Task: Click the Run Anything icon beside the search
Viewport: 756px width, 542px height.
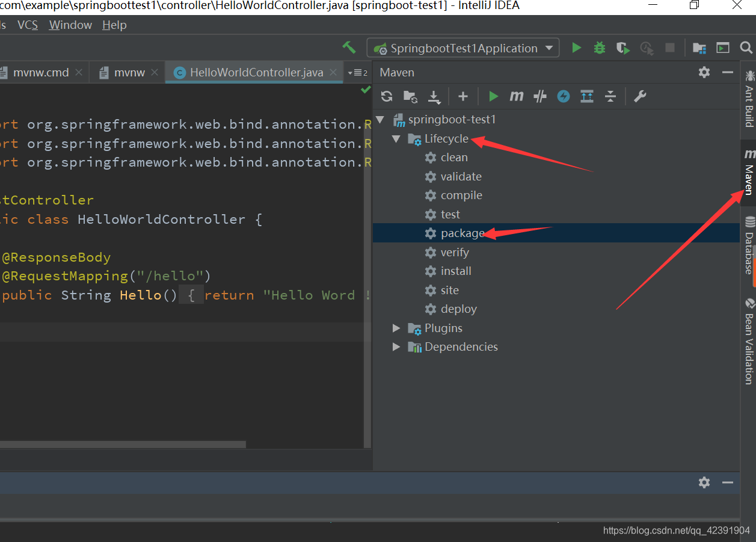Action: [723, 48]
